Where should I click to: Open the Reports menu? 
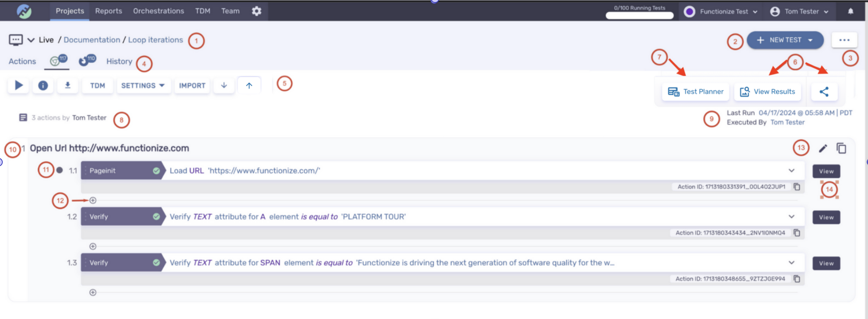pyautogui.click(x=108, y=11)
